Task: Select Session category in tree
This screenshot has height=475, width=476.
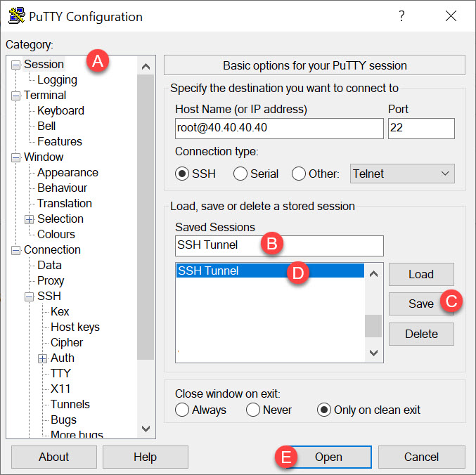Action: pyautogui.click(x=44, y=65)
